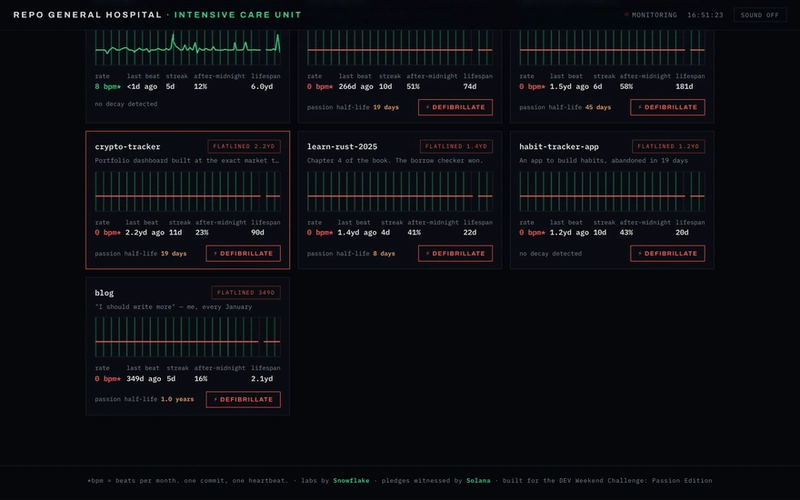This screenshot has height=500, width=800.
Task: Click habit-tracker-app's 43% after-midnight value
Action: (x=626, y=233)
